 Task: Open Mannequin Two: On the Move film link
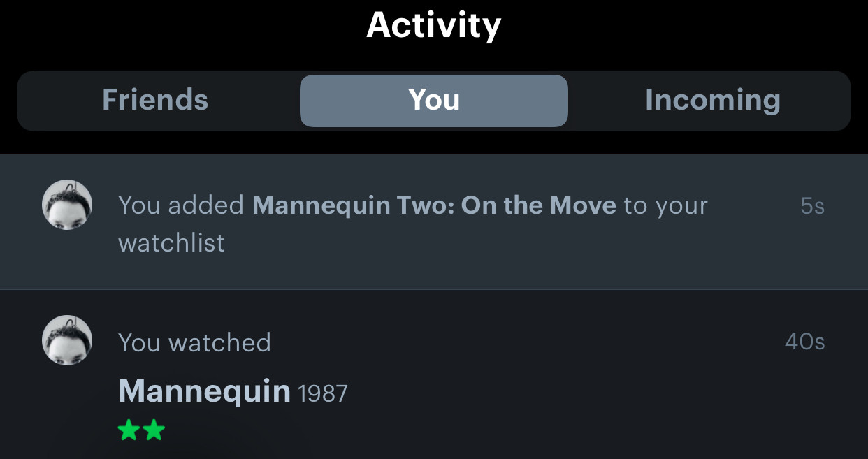434,205
